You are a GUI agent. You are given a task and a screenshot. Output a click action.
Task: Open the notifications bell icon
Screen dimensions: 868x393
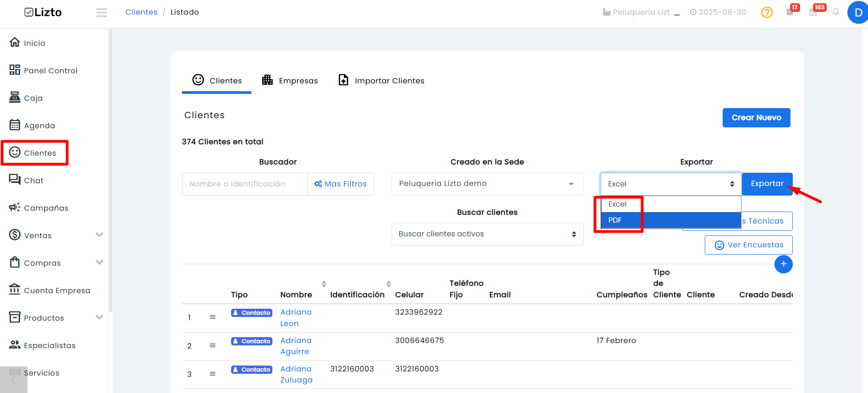pyautogui.click(x=835, y=12)
